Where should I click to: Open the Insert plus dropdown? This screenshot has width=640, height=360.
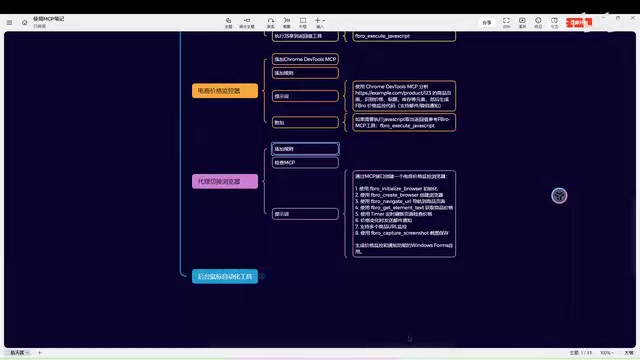tap(320, 22)
